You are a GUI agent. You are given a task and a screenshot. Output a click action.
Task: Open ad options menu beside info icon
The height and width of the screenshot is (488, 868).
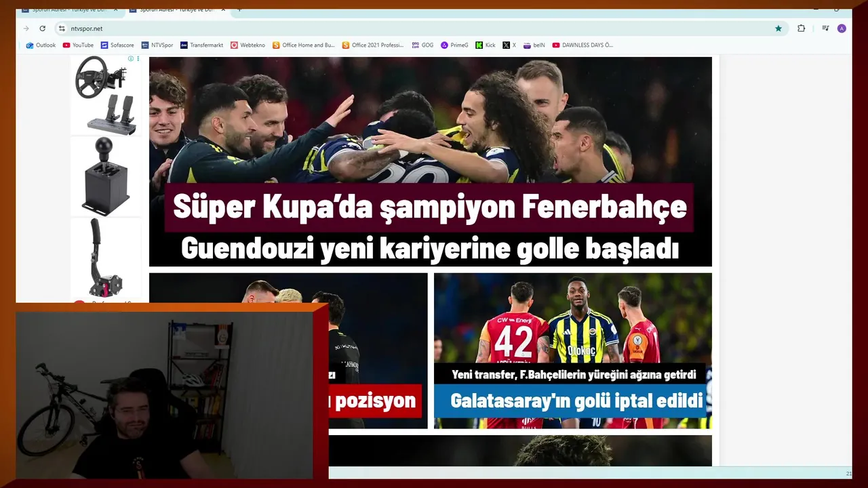[138, 59]
